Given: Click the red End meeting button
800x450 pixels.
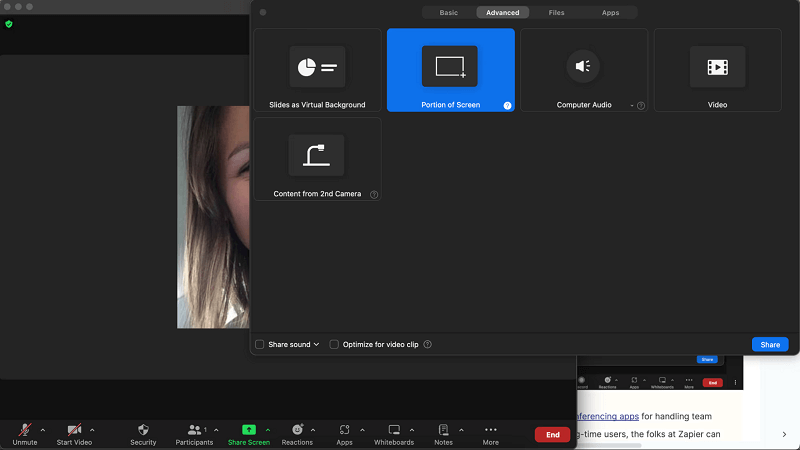Looking at the screenshot, I should coord(552,435).
